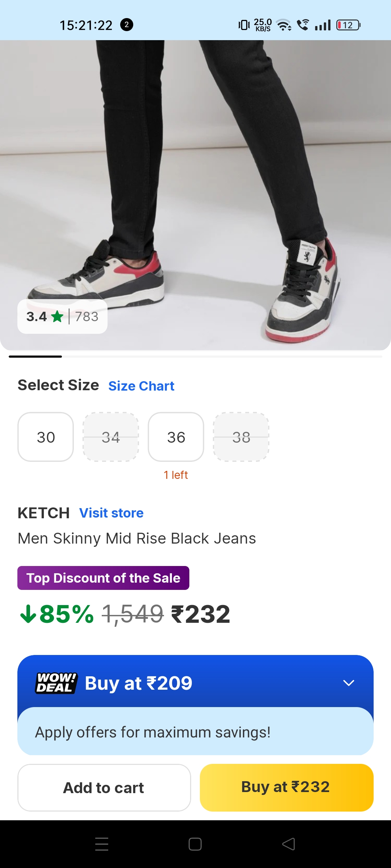The width and height of the screenshot is (391, 868).
Task: Tap the WOW! DEAL badge icon
Action: pyautogui.click(x=56, y=683)
